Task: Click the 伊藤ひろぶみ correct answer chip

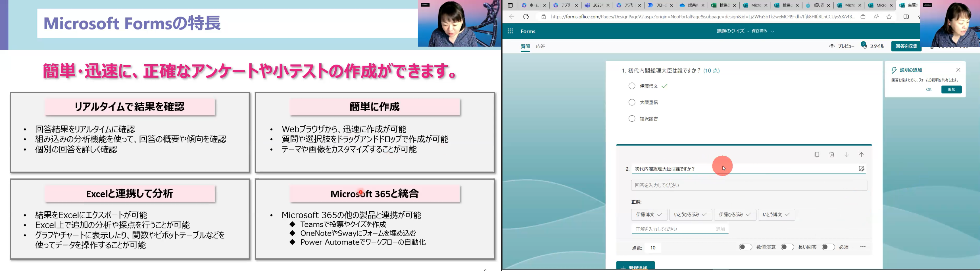Action: [735, 215]
